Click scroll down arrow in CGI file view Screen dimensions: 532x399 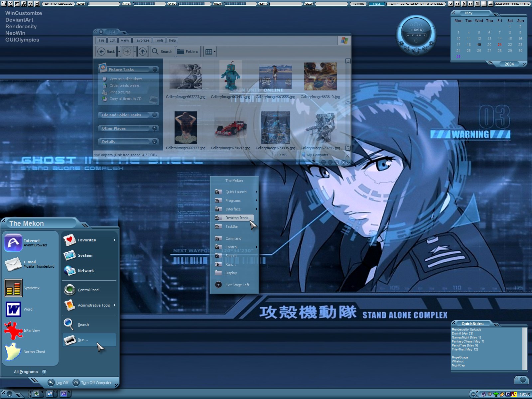pos(348,148)
